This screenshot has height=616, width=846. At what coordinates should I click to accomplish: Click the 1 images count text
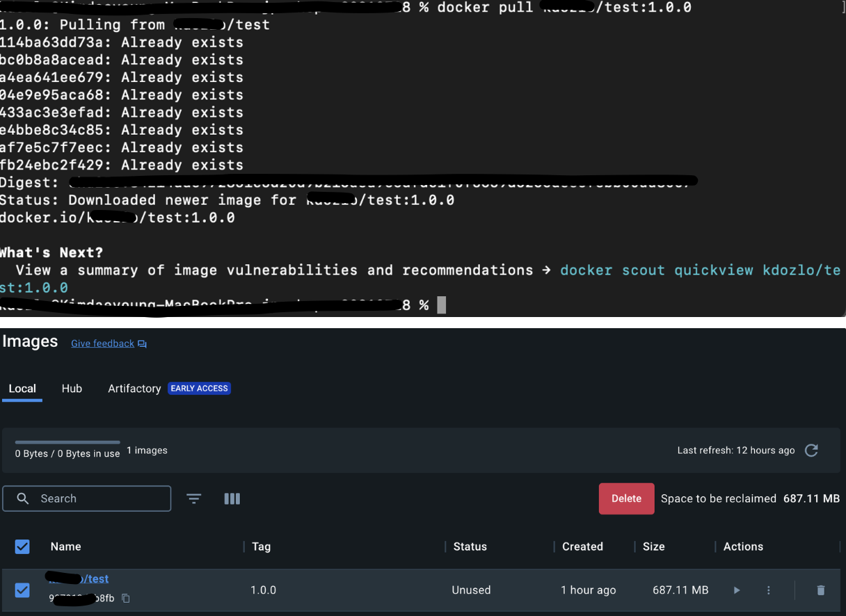tap(147, 451)
